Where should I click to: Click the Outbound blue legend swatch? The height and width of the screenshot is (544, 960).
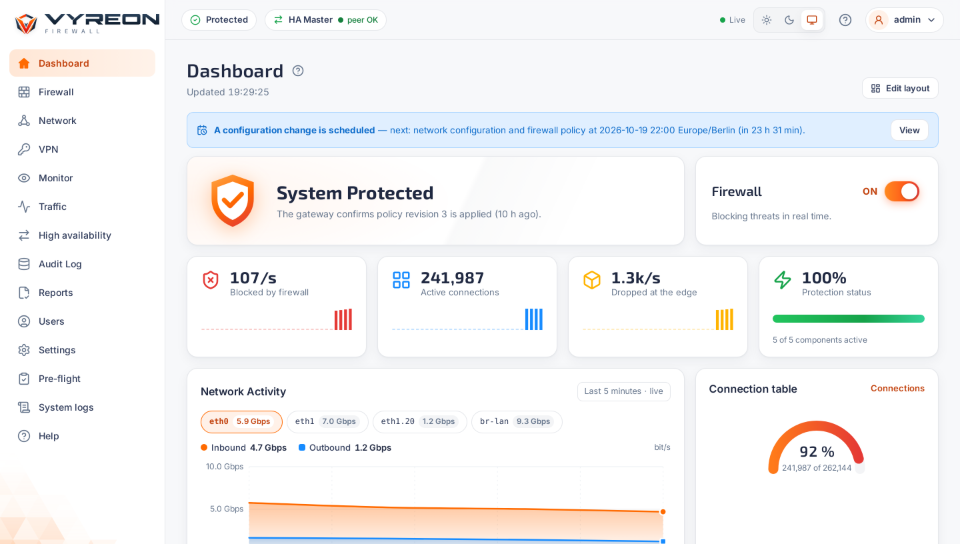point(302,448)
